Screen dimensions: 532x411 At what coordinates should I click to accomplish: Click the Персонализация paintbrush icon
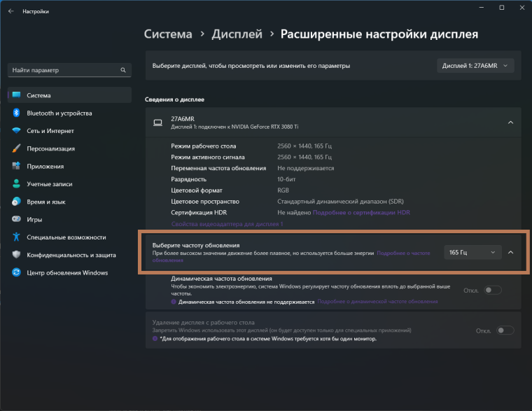16,148
